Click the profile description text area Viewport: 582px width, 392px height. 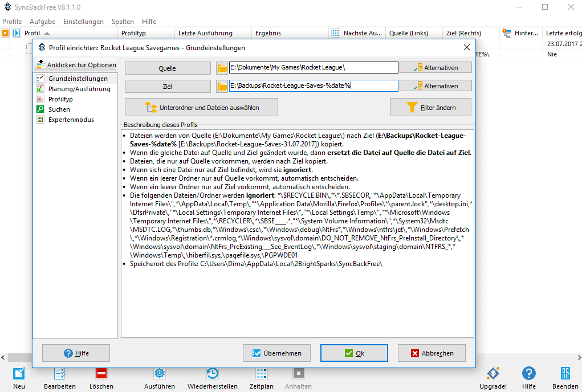pos(298,233)
